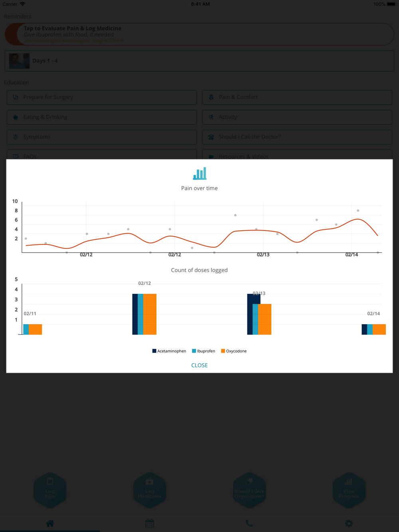Click the 02/14 label on pain chart axis
This screenshot has width=399, height=532.
coord(352,254)
